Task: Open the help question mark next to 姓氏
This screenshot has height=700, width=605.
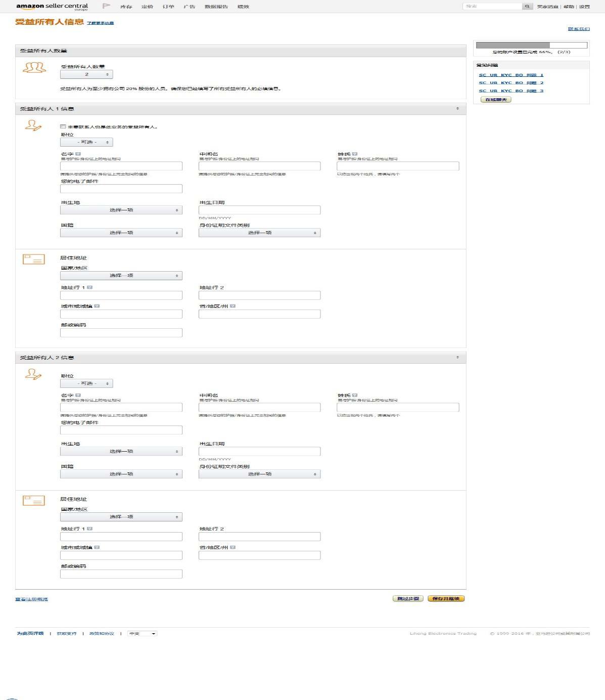Action: click(354, 155)
